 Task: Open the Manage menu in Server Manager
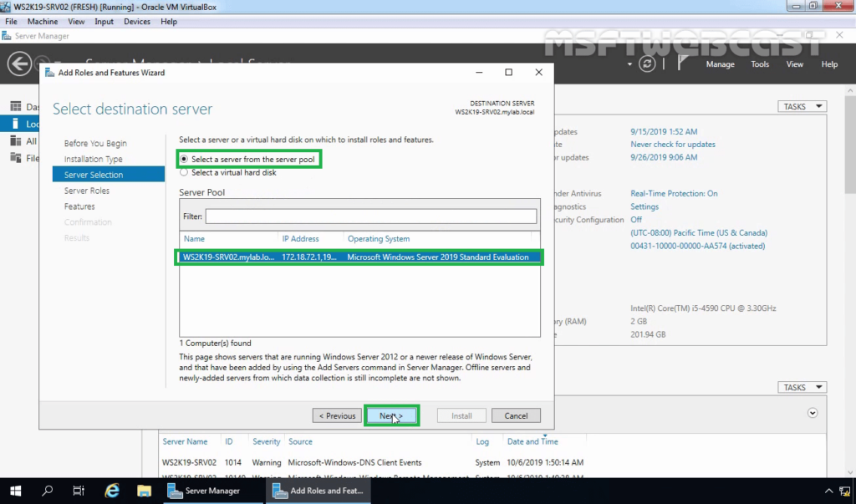[720, 64]
